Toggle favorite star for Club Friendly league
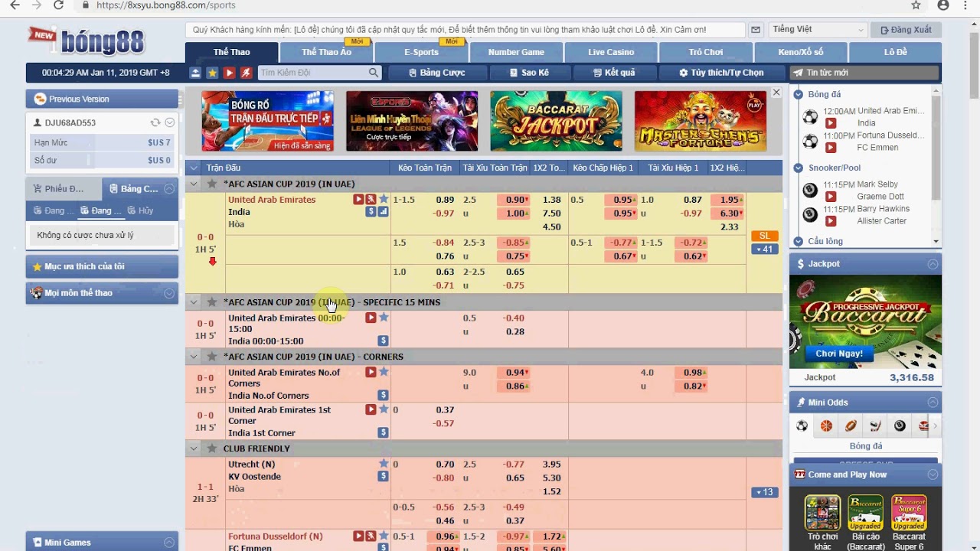Screen dimensions: 980x551 coord(212,448)
